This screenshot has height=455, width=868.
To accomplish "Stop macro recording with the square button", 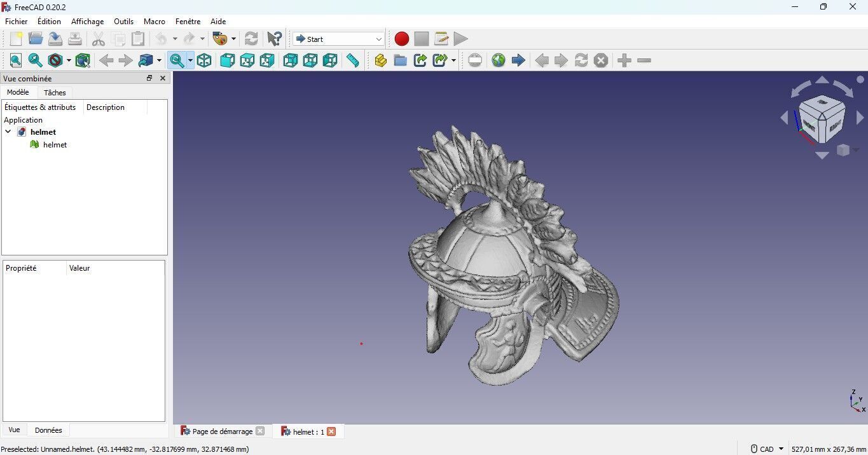I will click(x=422, y=39).
